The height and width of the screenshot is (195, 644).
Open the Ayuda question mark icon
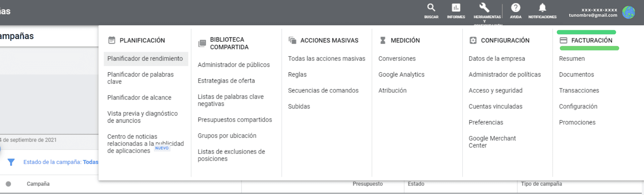516,8
